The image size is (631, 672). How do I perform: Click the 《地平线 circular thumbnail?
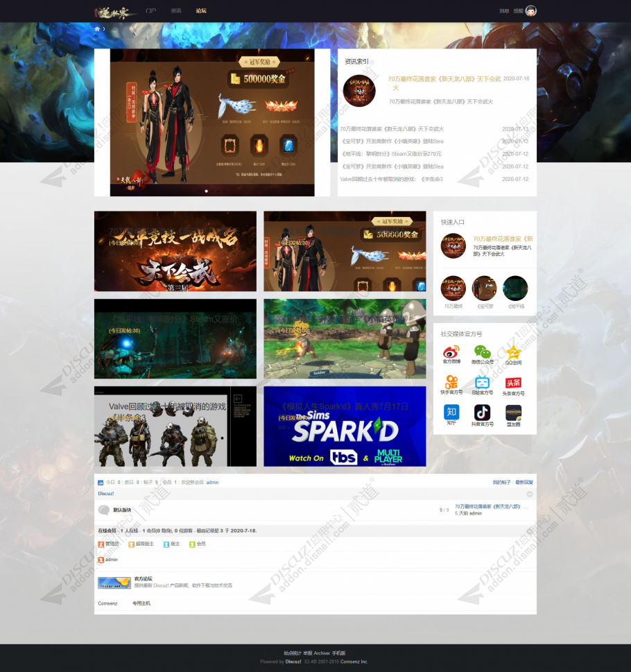(515, 288)
